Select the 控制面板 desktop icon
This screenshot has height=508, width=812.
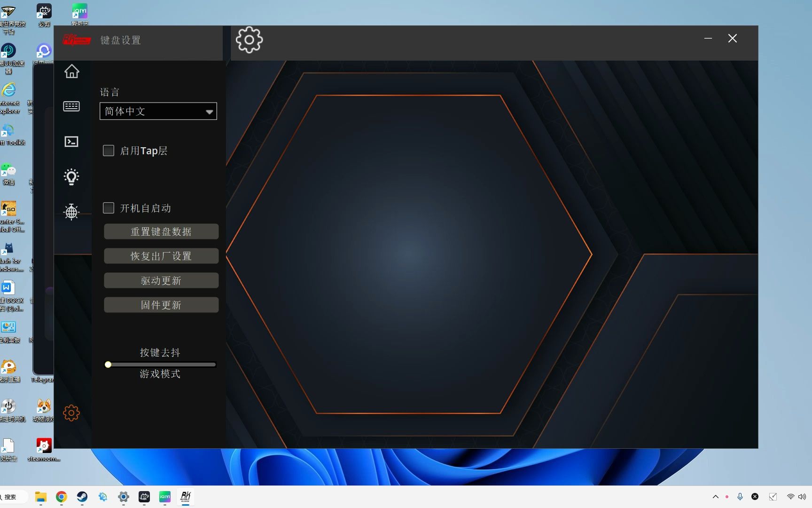9,332
